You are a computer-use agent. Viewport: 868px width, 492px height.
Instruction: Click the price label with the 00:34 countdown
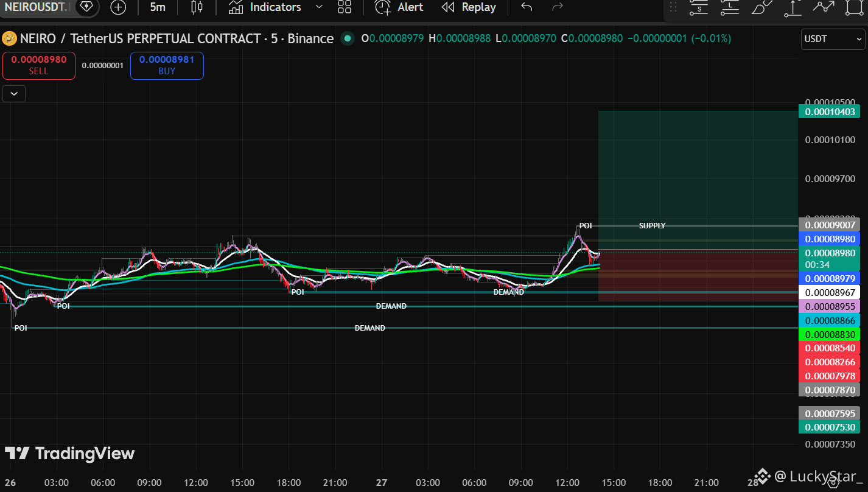830,259
